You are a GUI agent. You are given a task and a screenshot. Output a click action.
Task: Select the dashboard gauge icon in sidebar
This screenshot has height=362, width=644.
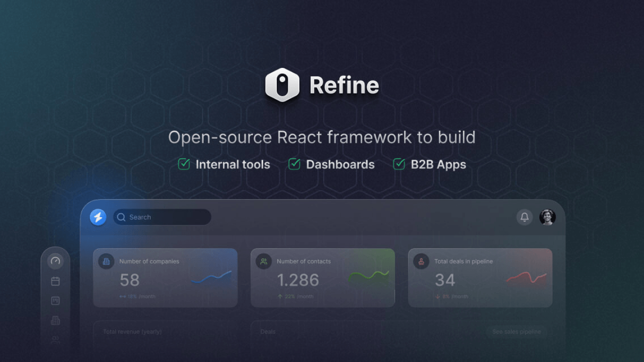55,261
